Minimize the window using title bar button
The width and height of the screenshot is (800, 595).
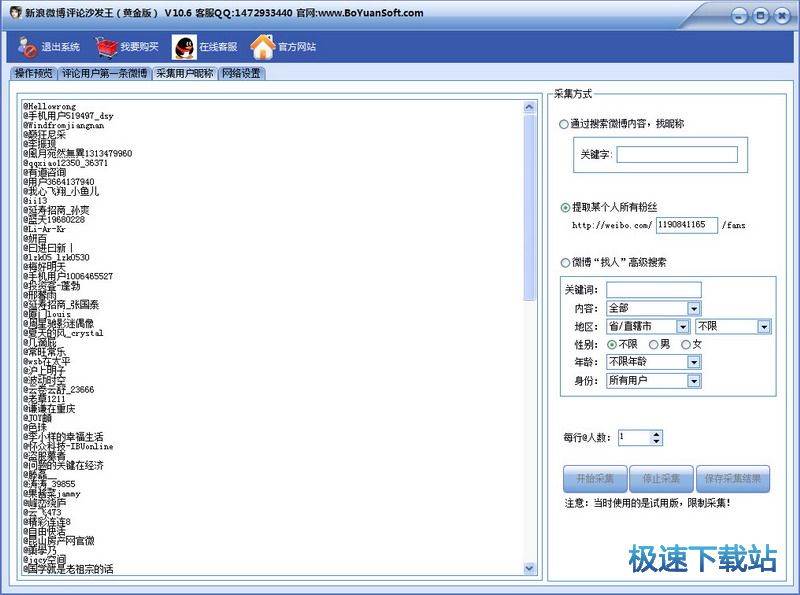[x=738, y=15]
